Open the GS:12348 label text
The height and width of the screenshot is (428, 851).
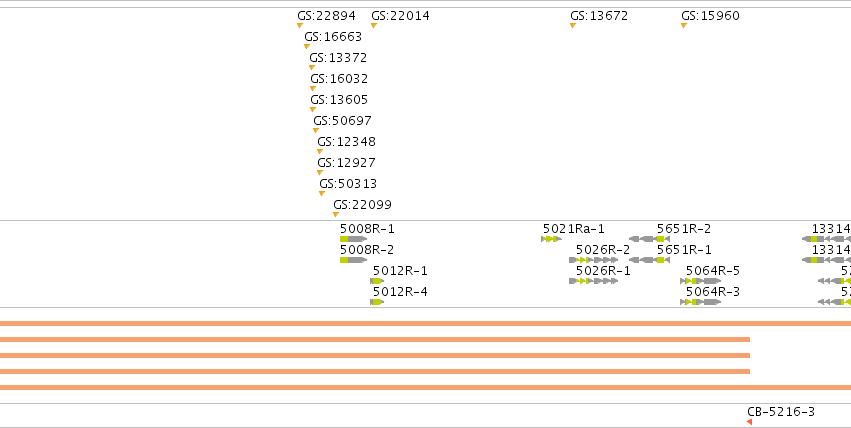click(346, 142)
